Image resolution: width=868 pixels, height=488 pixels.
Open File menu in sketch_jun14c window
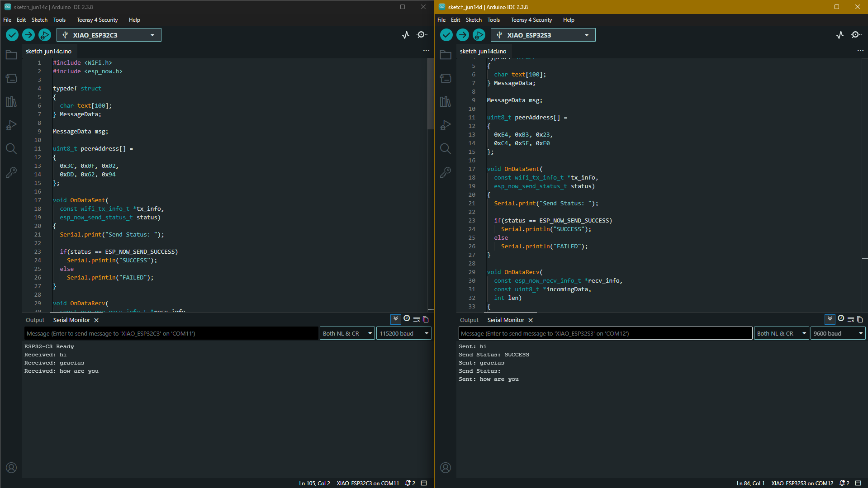(7, 20)
